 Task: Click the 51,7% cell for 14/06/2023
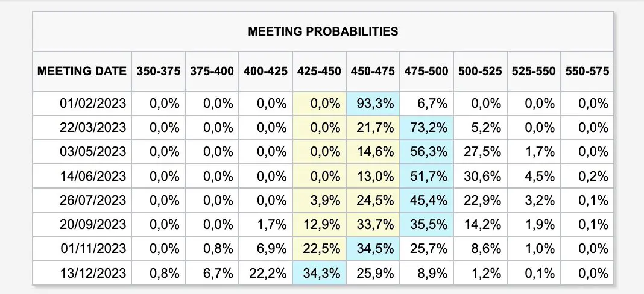pos(426,176)
